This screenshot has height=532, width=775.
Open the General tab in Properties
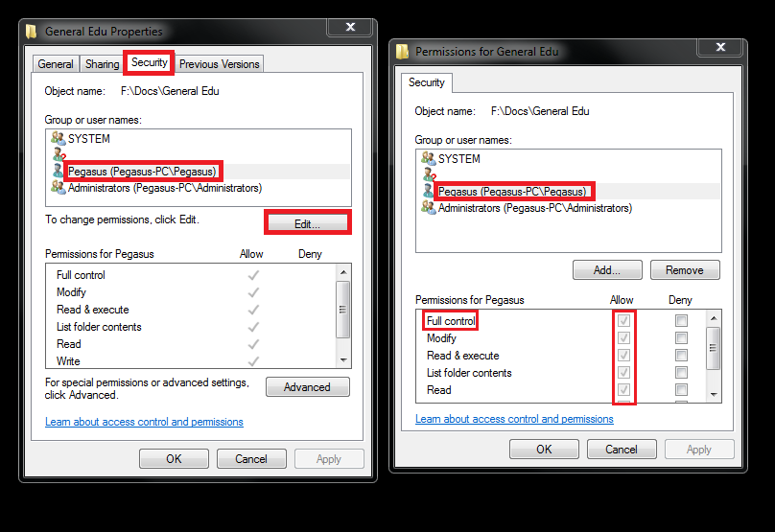(x=56, y=64)
